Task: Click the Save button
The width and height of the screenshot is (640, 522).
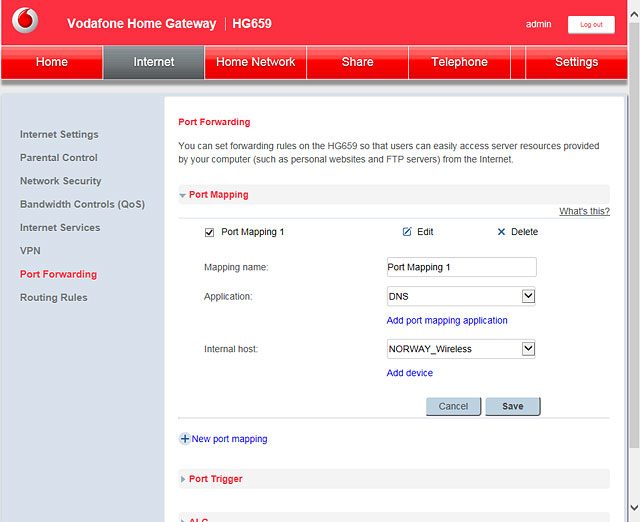Action: point(513,406)
